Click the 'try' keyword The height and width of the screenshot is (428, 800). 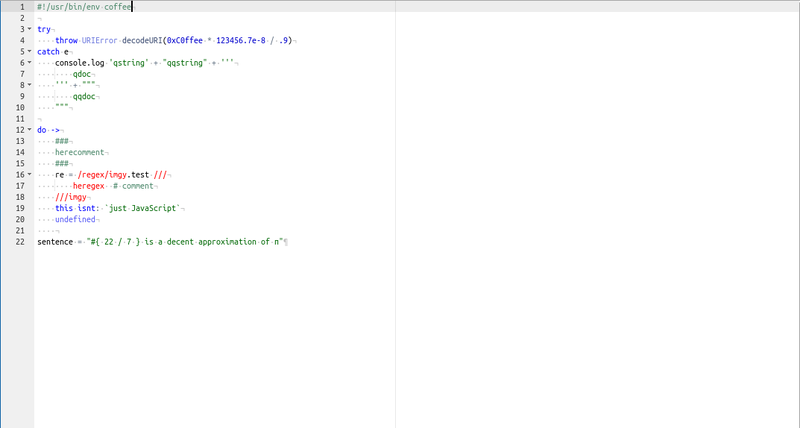click(44, 29)
